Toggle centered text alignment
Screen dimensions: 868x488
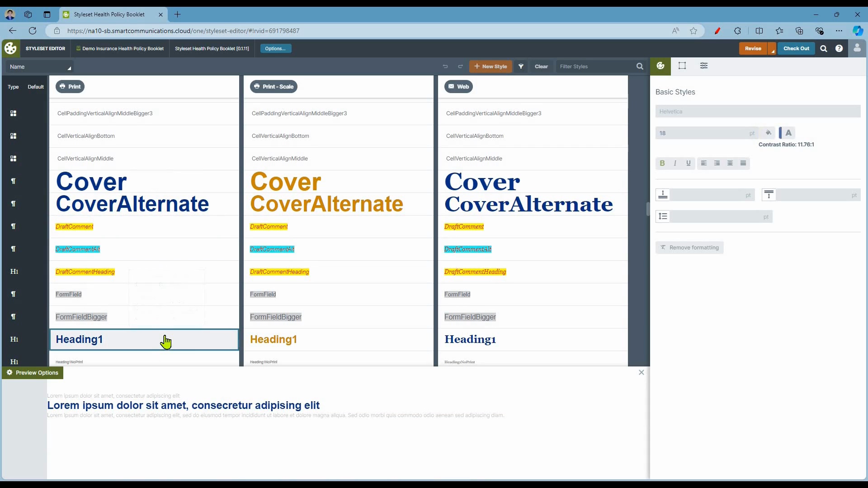(730, 163)
